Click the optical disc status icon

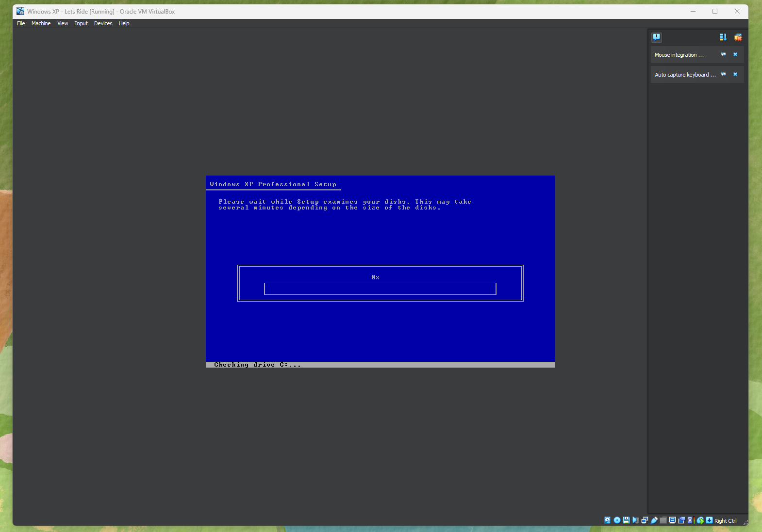(x=617, y=520)
